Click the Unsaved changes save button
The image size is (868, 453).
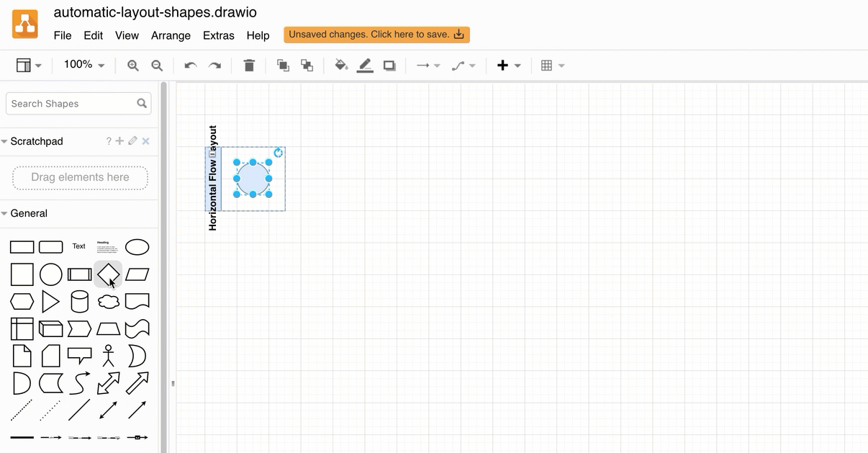(376, 34)
